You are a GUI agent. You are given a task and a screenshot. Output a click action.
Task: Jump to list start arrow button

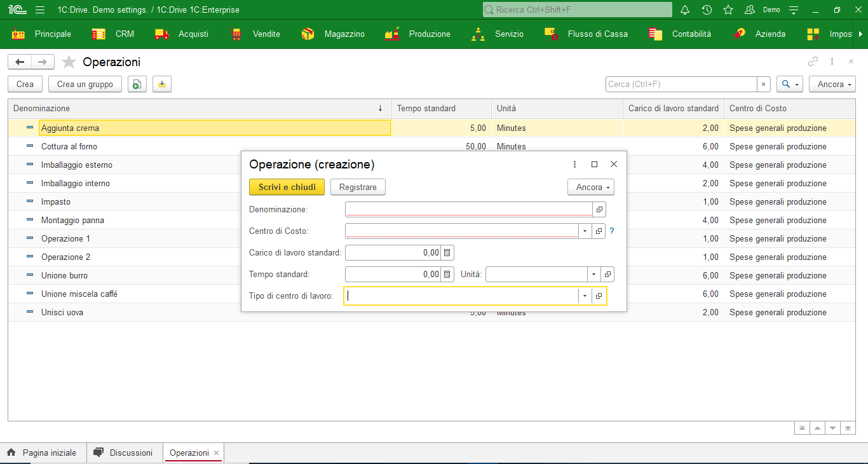coord(802,428)
